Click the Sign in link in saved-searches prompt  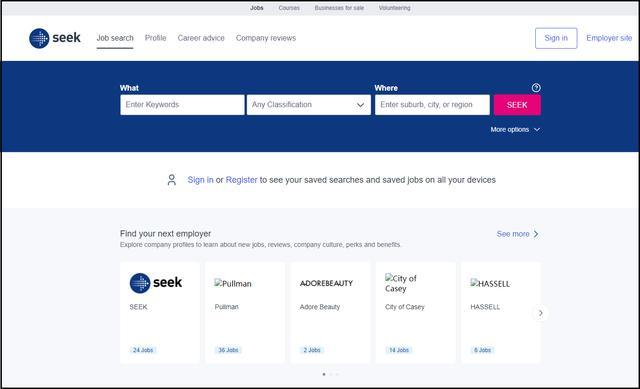pos(200,180)
